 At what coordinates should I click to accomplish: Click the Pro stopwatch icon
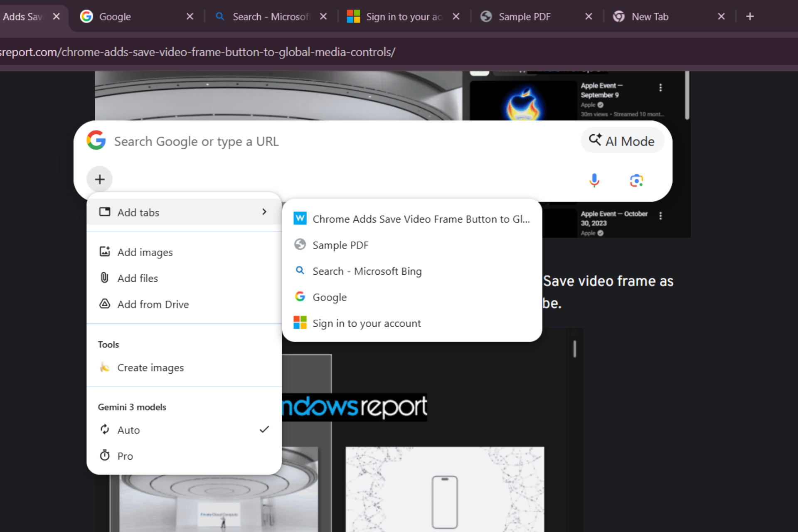coord(105,456)
